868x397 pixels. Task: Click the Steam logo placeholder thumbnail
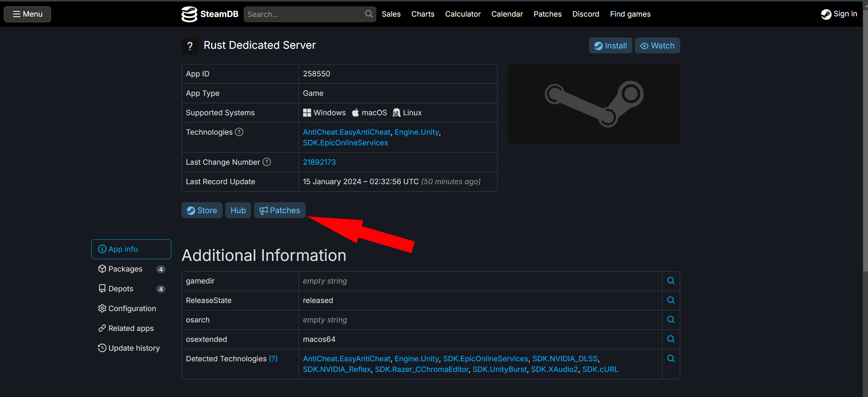pos(594,104)
